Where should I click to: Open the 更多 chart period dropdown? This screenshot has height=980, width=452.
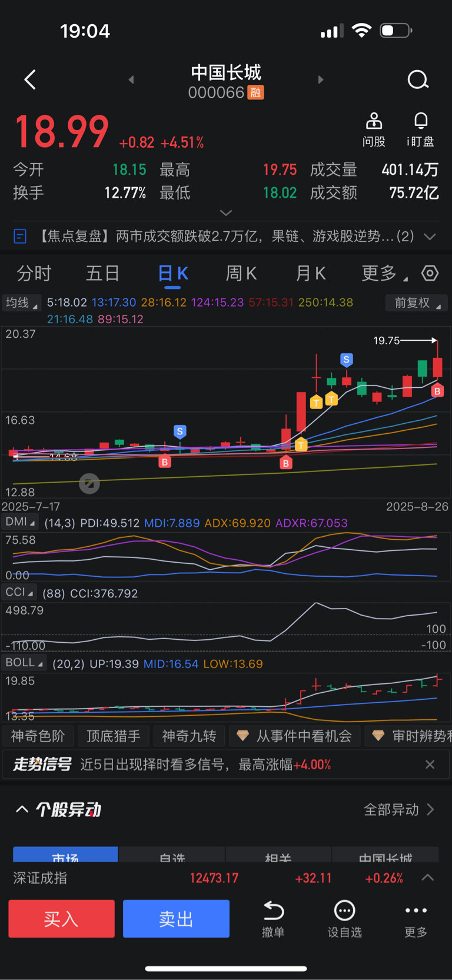point(384,273)
